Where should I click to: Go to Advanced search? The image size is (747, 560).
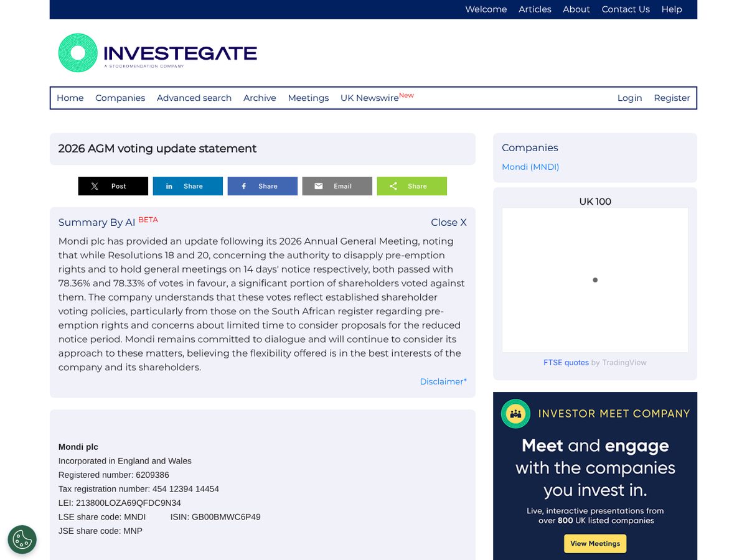[194, 98]
